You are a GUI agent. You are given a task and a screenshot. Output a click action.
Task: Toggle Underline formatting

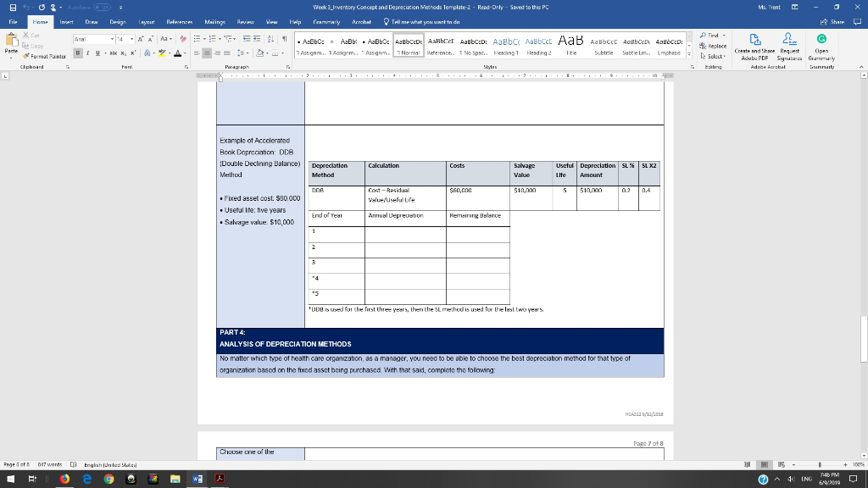coord(96,53)
